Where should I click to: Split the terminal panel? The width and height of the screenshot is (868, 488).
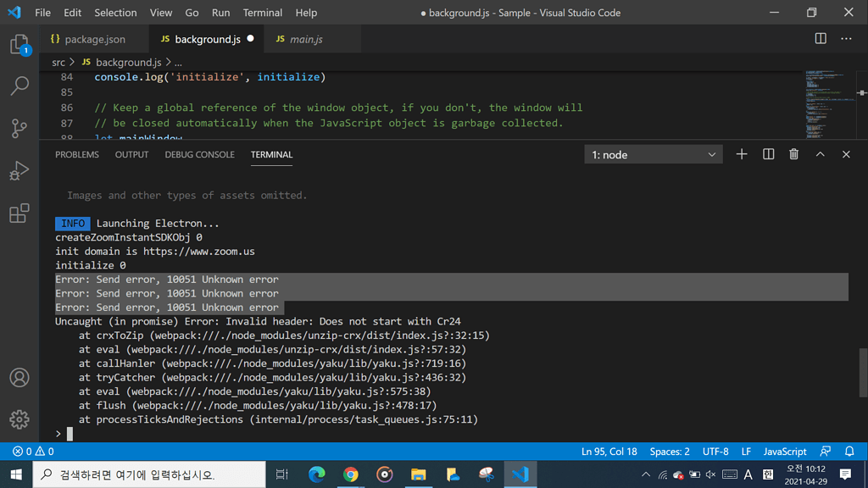click(768, 154)
